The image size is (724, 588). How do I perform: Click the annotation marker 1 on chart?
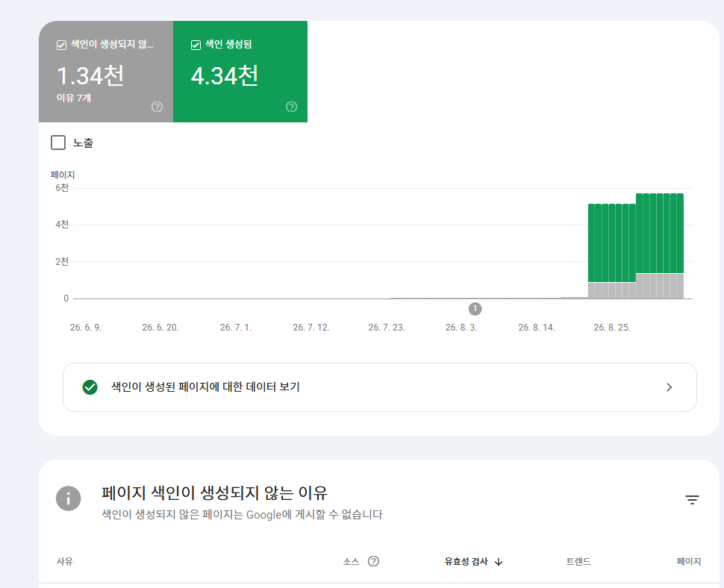pyautogui.click(x=475, y=309)
